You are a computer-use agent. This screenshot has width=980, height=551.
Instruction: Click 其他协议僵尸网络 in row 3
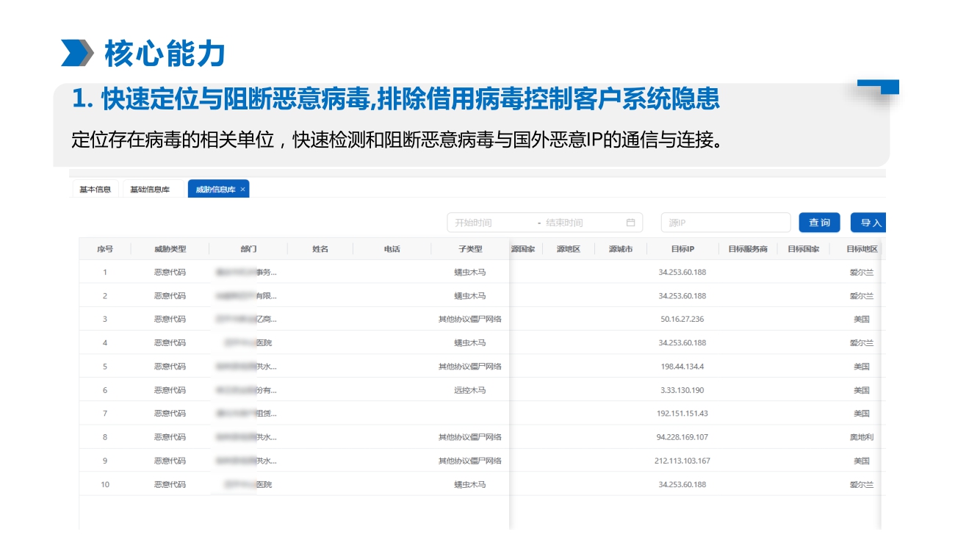pyautogui.click(x=470, y=320)
